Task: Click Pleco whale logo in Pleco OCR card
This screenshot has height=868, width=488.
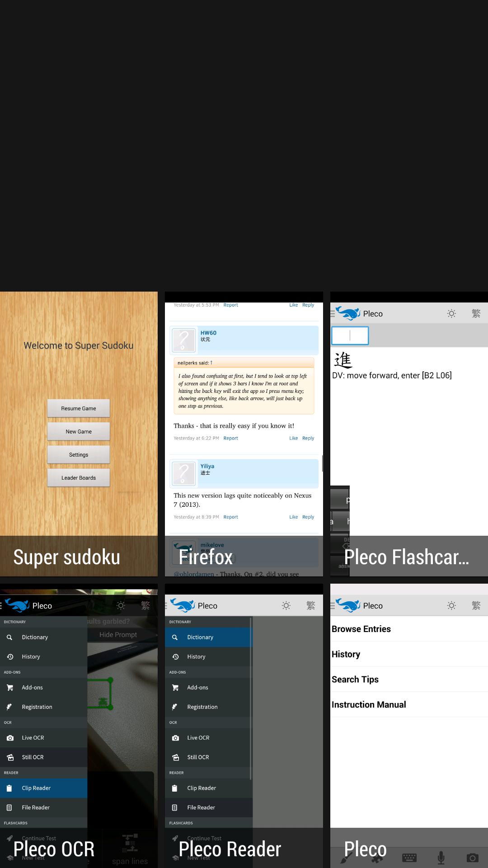Action: point(17,605)
